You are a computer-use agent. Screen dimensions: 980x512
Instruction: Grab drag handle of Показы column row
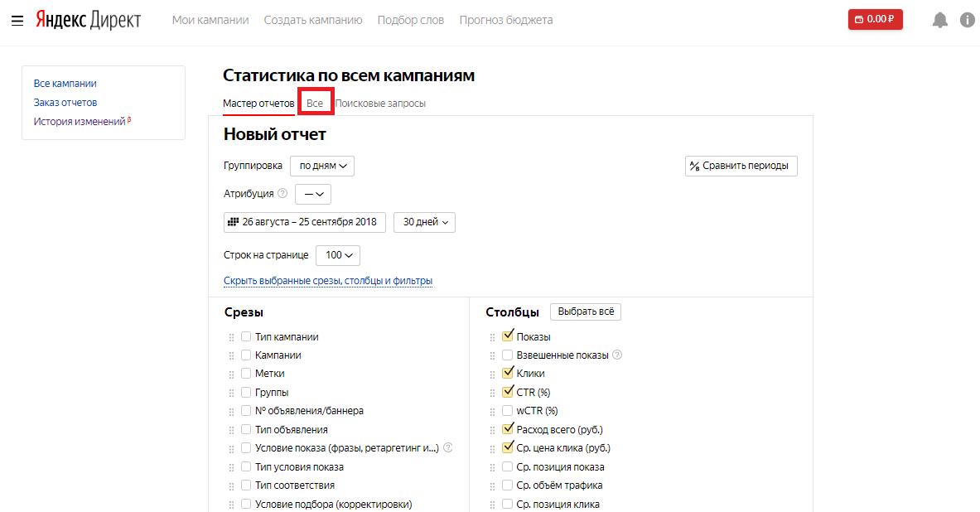(493, 337)
